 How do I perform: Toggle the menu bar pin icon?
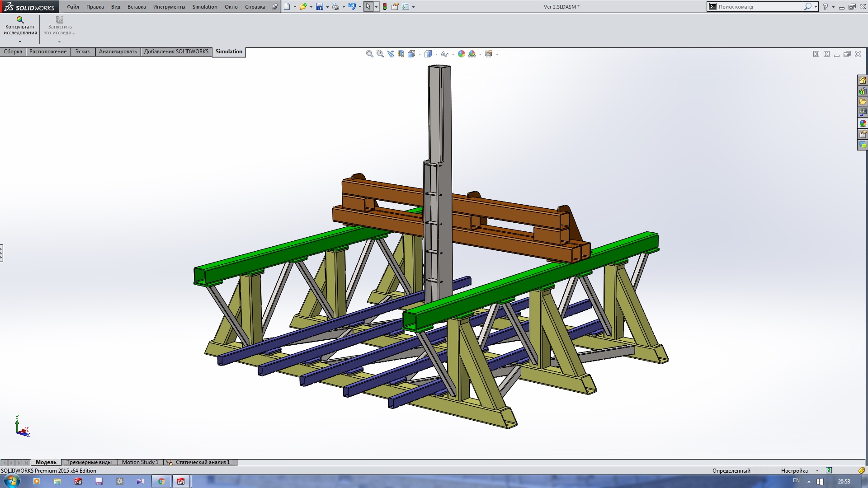(275, 7)
